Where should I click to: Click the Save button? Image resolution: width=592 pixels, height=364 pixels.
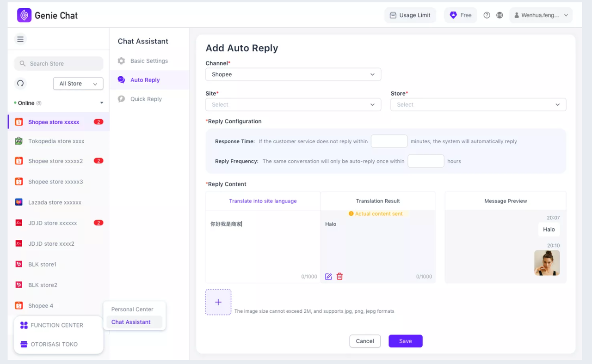pyautogui.click(x=406, y=341)
